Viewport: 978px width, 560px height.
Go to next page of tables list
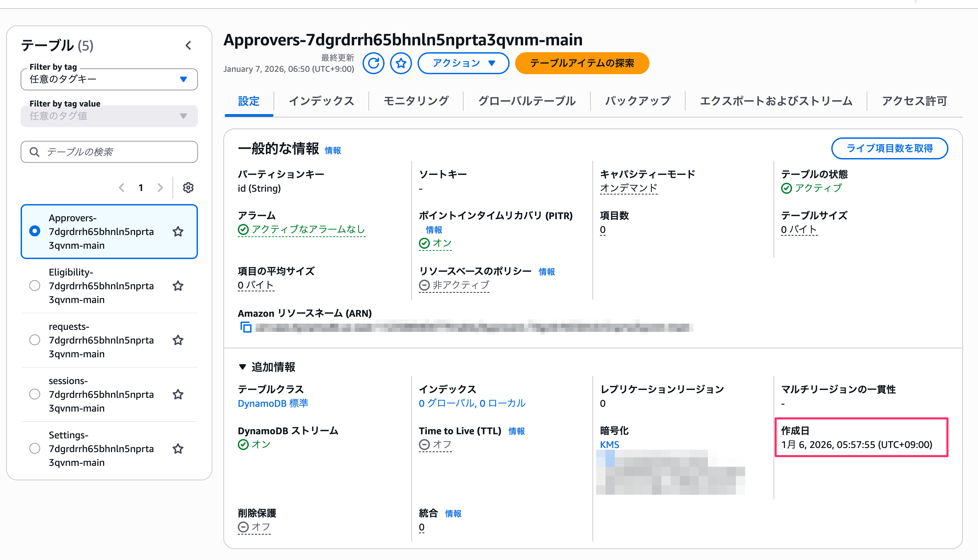pos(160,188)
